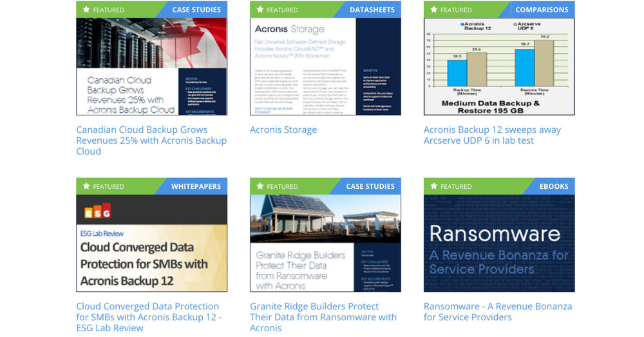This screenshot has height=337, width=644.
Task: Select the Ebooks category tag
Action: click(554, 186)
